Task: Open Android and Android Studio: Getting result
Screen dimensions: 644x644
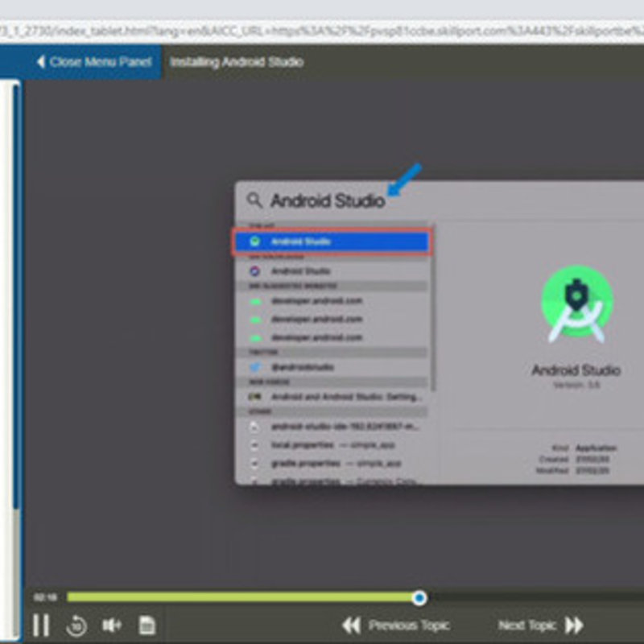Action: tap(332, 397)
